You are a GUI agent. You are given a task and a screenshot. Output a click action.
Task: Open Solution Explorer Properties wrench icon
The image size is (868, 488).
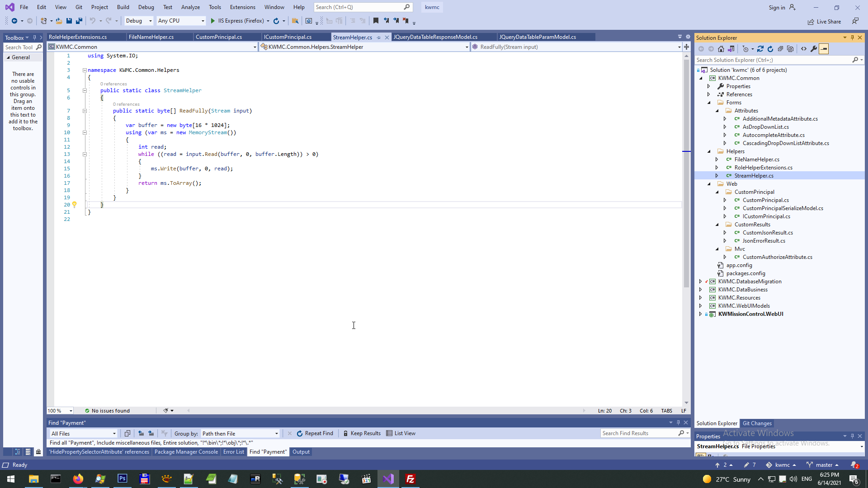point(814,49)
